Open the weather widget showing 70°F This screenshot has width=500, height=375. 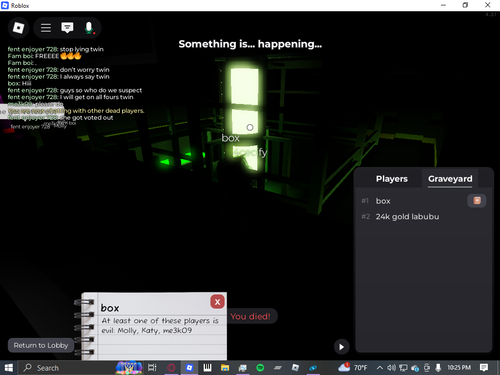352,368
